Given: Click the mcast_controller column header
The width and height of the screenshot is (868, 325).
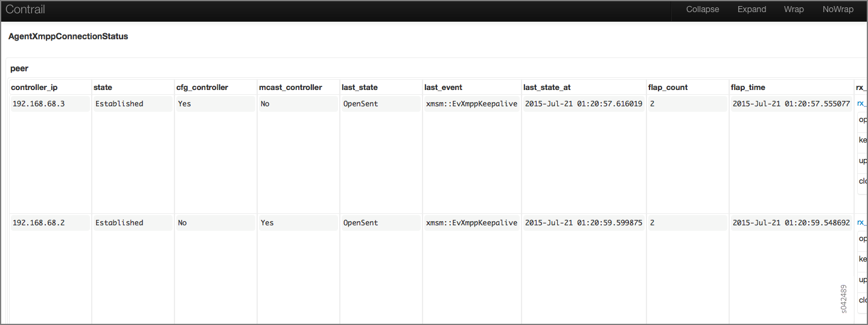Looking at the screenshot, I should coord(290,88).
